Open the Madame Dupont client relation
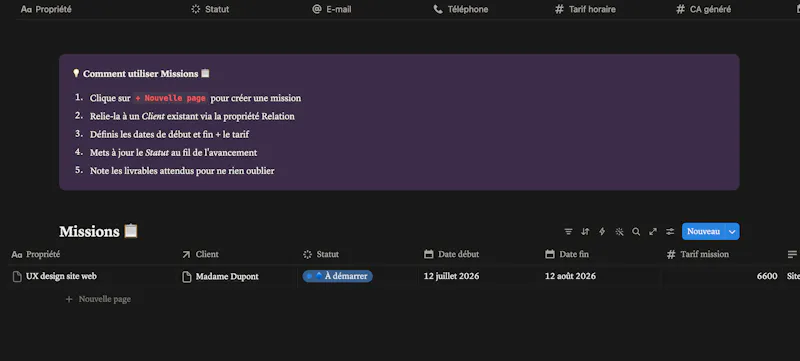Viewport: 800px width, 361px height. coord(227,276)
